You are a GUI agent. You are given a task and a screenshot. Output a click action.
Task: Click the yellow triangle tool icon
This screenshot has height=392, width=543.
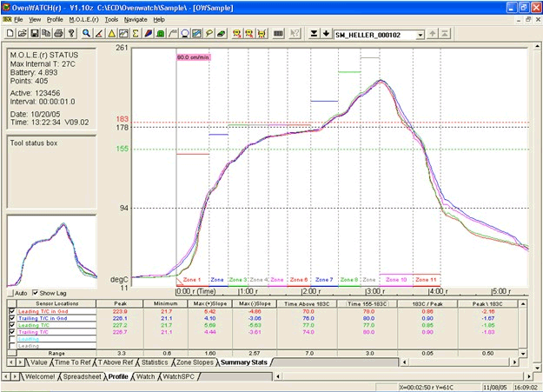[111, 33]
